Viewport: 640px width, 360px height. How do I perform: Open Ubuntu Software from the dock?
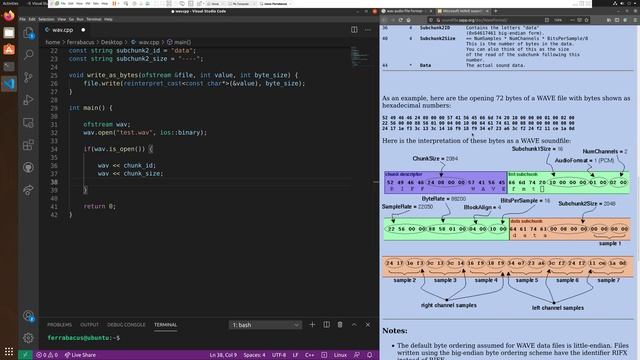[x=9, y=49]
